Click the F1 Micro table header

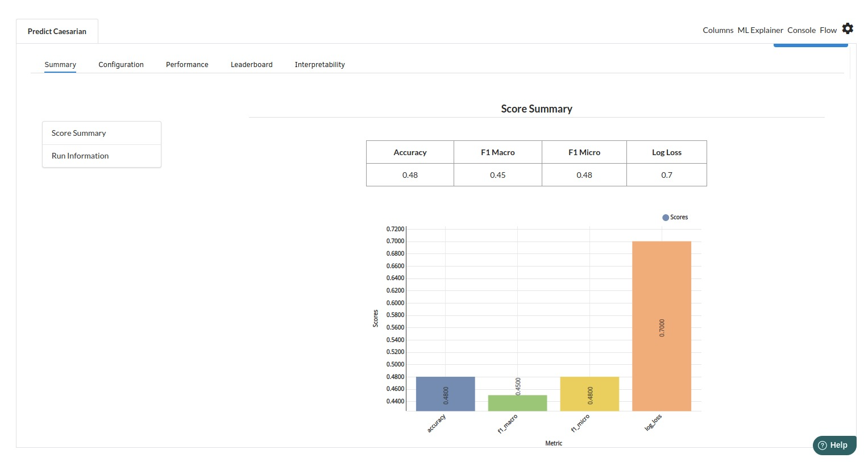(x=584, y=152)
